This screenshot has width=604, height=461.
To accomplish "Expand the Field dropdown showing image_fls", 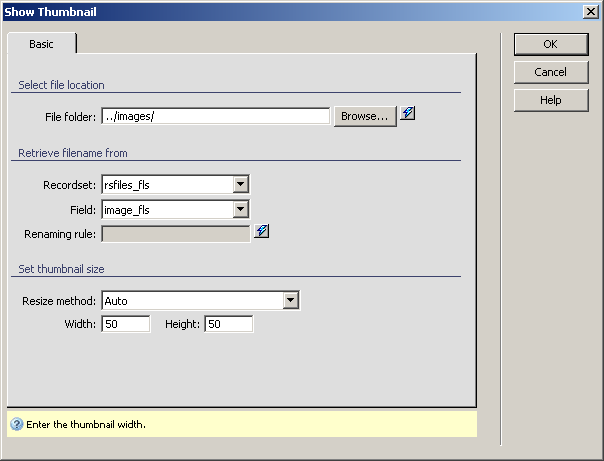I will pyautogui.click(x=240, y=209).
